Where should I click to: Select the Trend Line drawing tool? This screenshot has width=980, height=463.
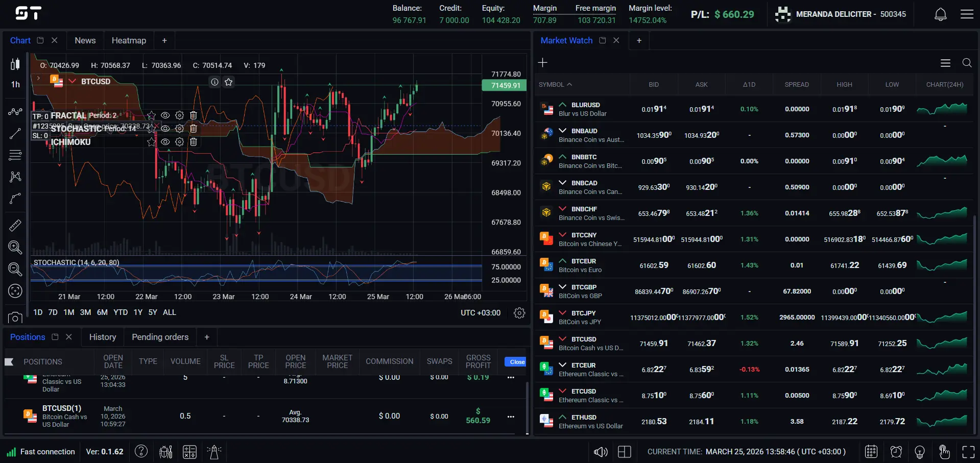[15, 133]
